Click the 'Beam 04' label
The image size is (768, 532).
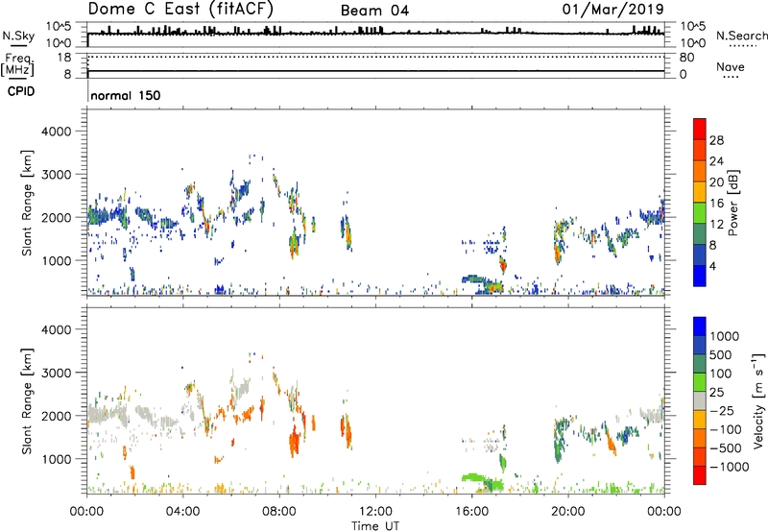pyautogui.click(x=374, y=11)
